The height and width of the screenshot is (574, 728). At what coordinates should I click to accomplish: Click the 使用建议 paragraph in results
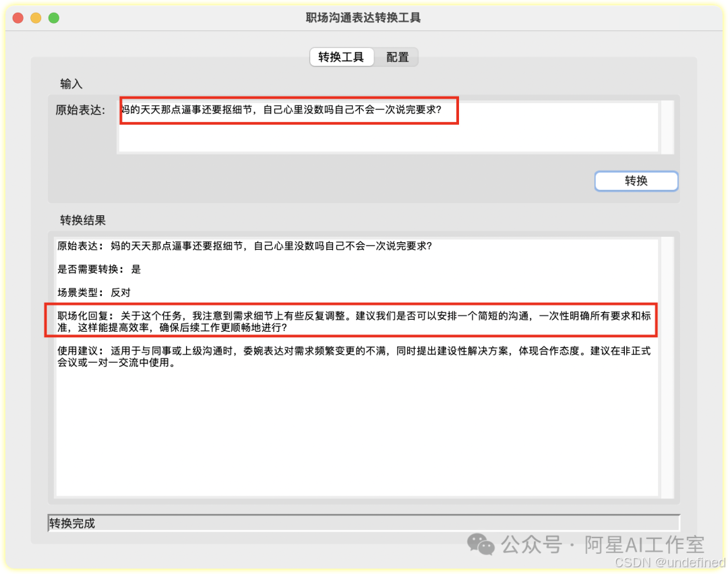click(x=354, y=357)
